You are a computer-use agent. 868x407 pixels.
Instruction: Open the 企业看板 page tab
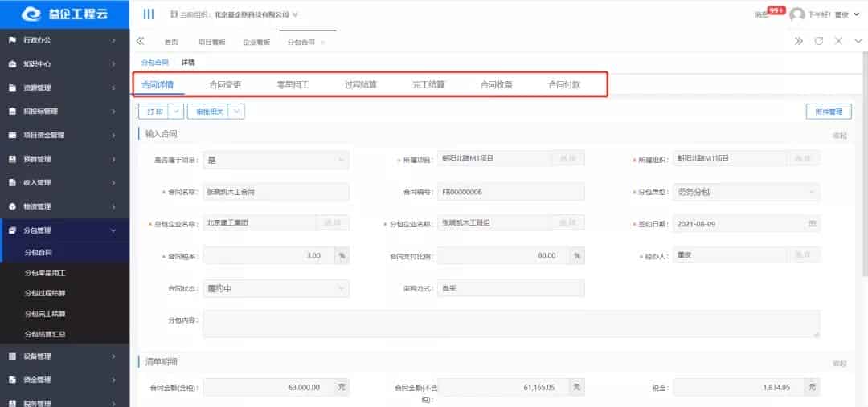click(257, 43)
